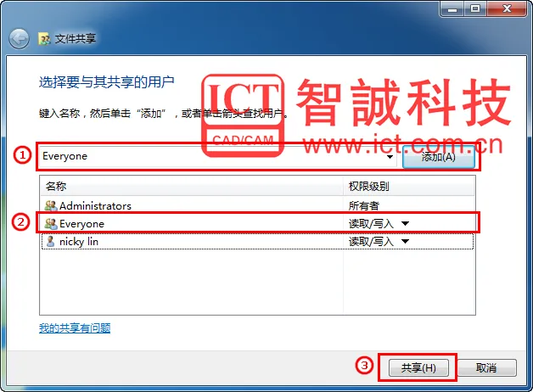This screenshot has height=392, width=533.
Task: Maximize the File Sharing window
Action: (x=475, y=8)
